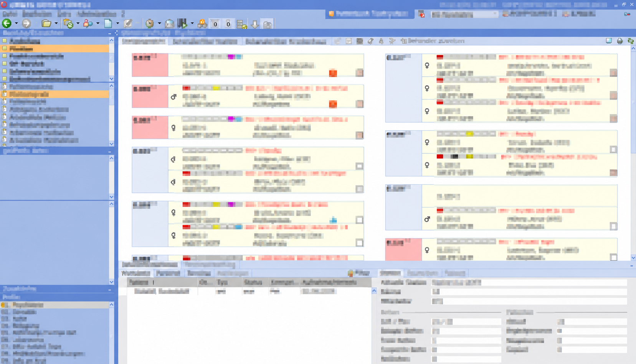The height and width of the screenshot is (364, 636).
Task: Open the Administration menu
Action: click(96, 14)
